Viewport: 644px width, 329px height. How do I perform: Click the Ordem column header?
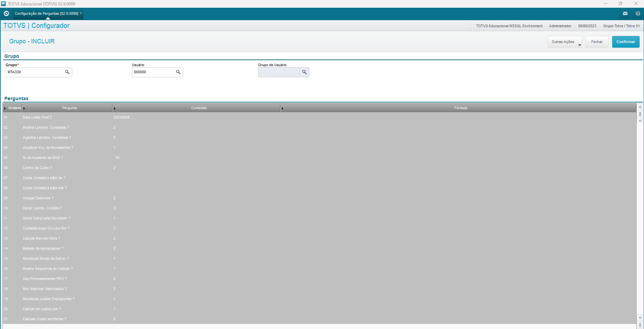[x=14, y=108]
